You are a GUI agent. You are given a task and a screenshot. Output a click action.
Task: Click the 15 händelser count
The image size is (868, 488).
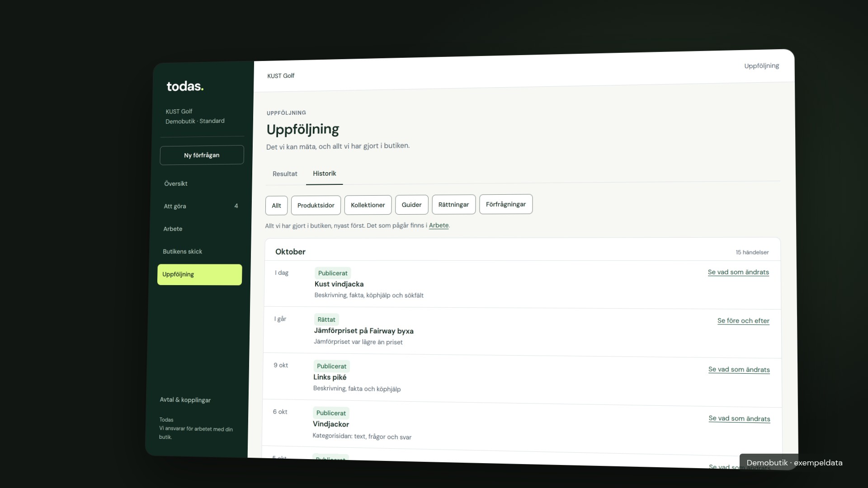[752, 252]
